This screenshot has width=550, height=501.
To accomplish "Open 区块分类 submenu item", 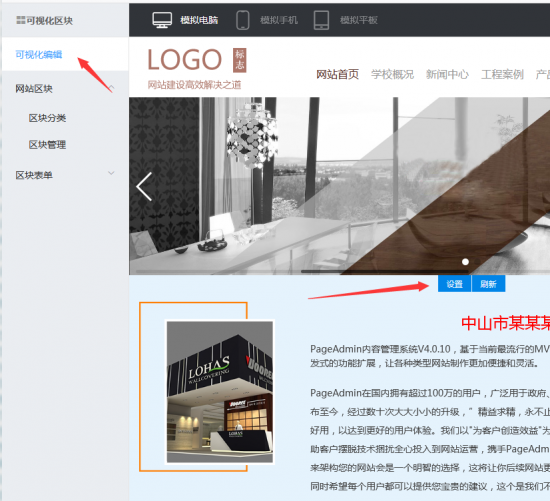I will point(47,118).
